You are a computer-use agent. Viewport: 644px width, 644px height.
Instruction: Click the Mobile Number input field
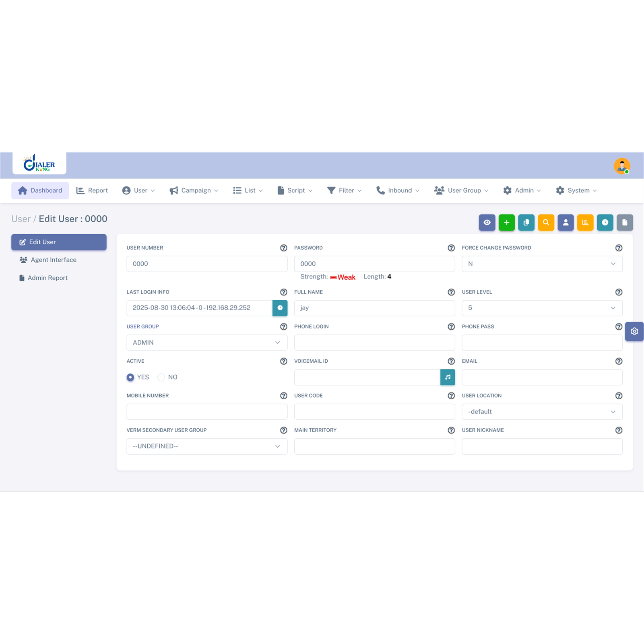207,412
